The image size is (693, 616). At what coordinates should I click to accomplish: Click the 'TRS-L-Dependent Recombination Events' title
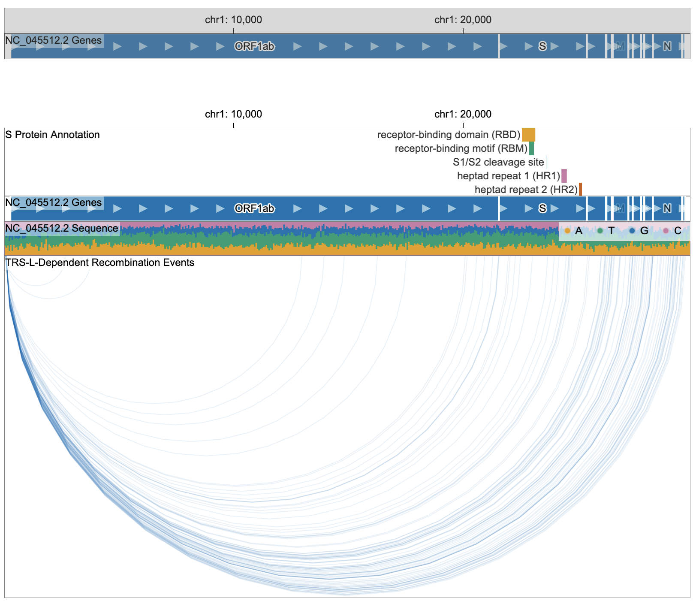[x=99, y=263]
